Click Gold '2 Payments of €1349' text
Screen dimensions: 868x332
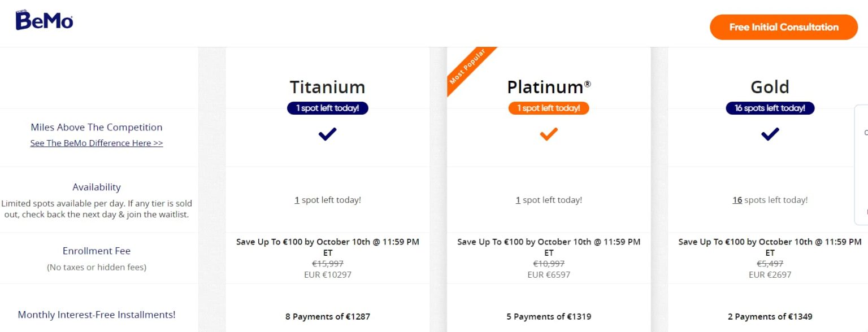click(x=770, y=317)
